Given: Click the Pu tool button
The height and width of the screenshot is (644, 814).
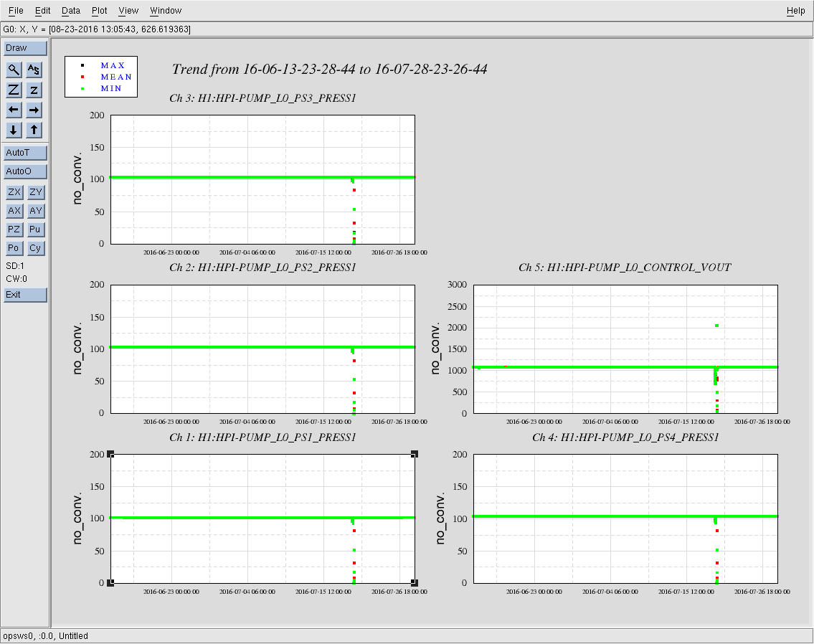Looking at the screenshot, I should 36,229.
